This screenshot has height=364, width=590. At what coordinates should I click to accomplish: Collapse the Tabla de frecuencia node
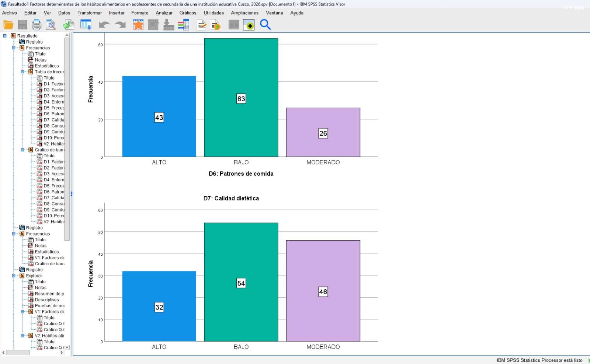22,72
